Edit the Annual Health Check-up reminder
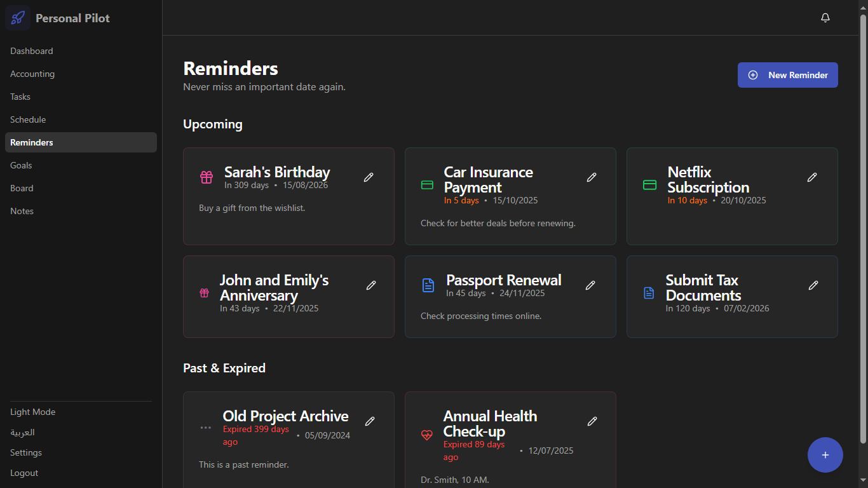 tap(592, 421)
